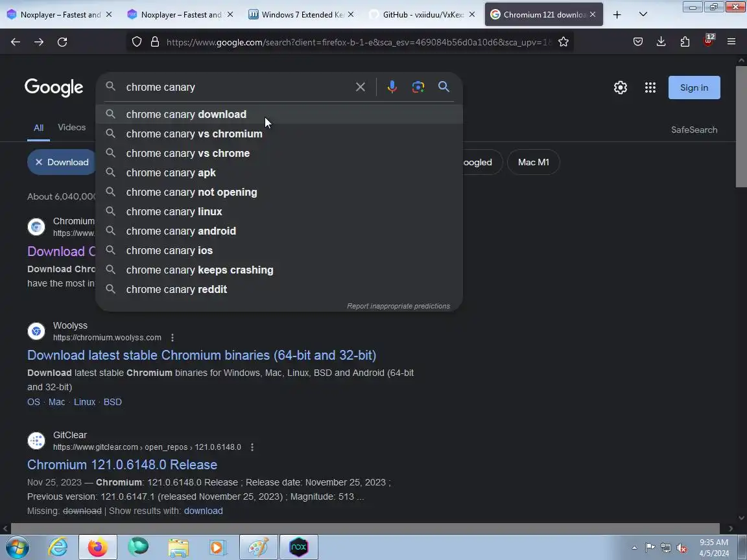Open Windows Start menu
Viewport: 747px width, 560px height.
pyautogui.click(x=17, y=548)
